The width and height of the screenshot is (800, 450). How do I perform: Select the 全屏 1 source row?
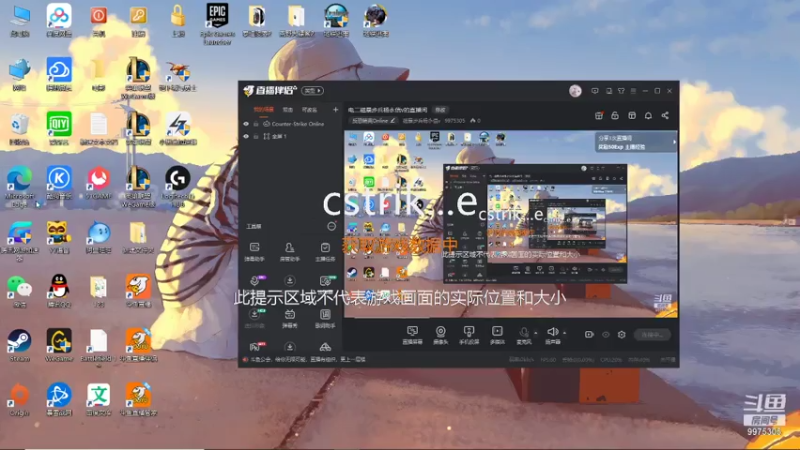tap(290, 137)
